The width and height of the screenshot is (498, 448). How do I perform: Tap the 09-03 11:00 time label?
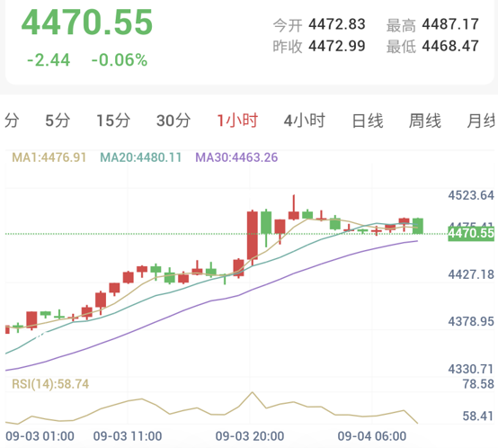[x=128, y=436]
